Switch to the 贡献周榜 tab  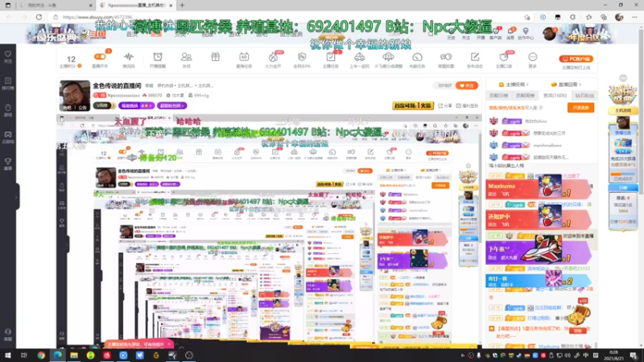click(526, 95)
